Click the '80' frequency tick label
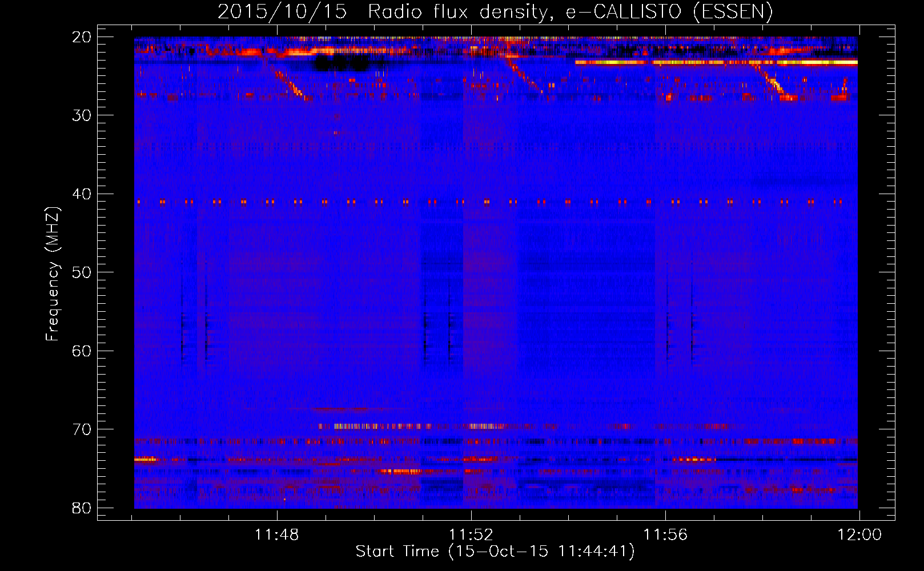Image resolution: width=924 pixels, height=571 pixels. tap(82, 508)
